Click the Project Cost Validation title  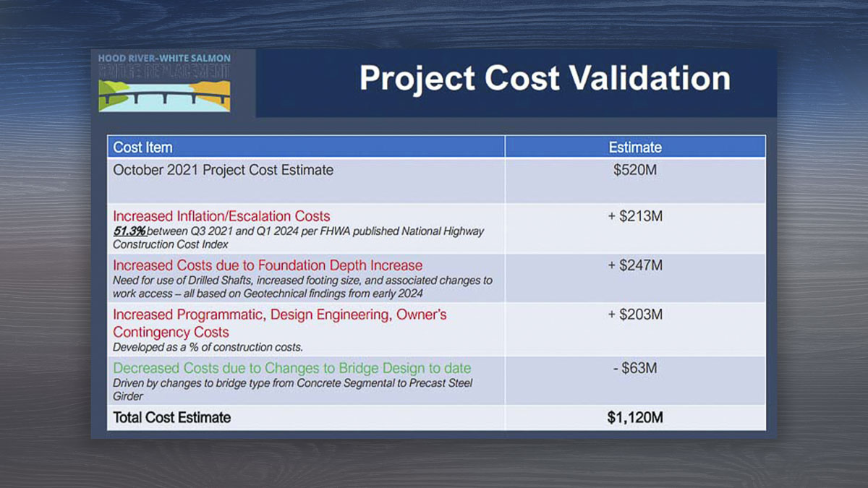[x=544, y=79]
